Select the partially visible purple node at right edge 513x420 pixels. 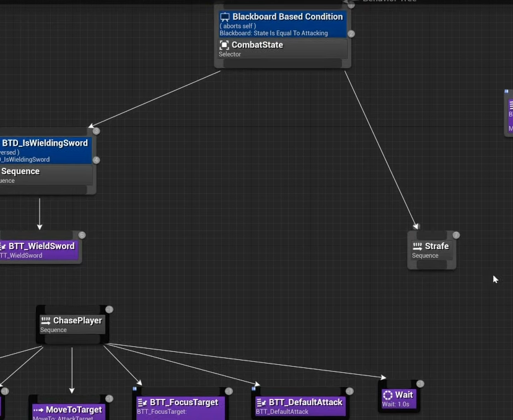coord(510,113)
